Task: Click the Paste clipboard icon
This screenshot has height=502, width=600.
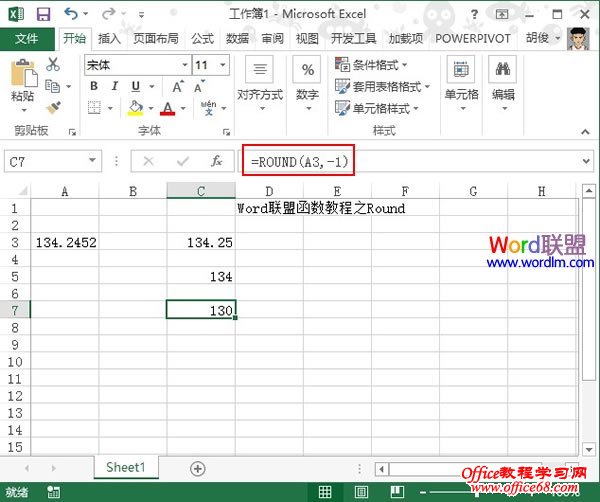Action: pyautogui.click(x=24, y=73)
